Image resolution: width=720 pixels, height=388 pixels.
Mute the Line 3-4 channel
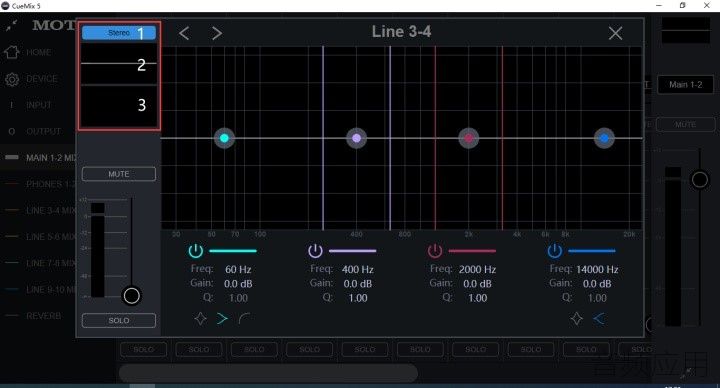[119, 174]
